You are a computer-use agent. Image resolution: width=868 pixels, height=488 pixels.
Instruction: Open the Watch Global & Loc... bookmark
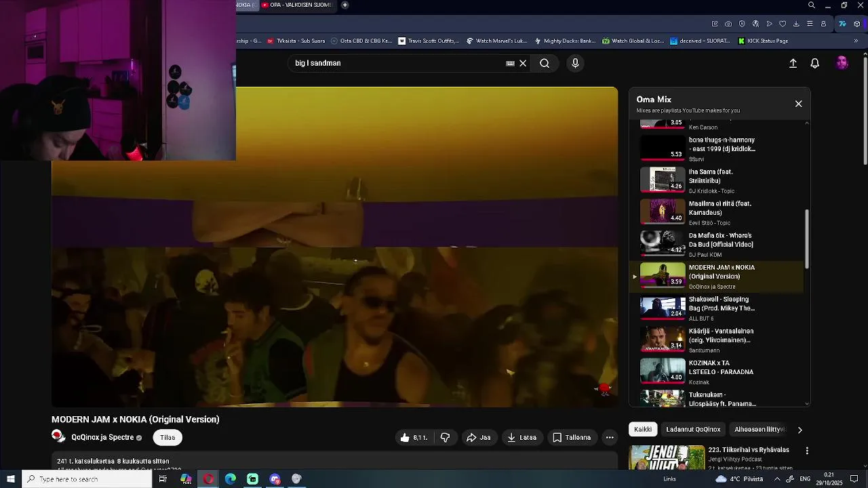pos(633,41)
